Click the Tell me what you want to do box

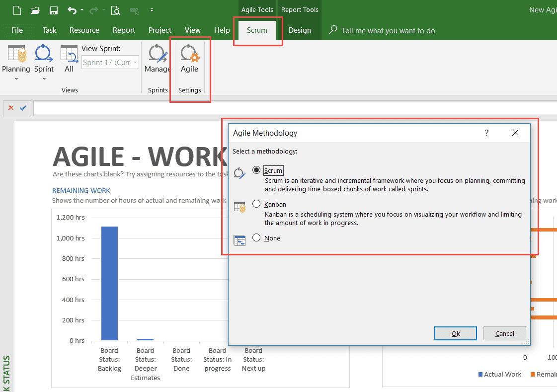coord(388,30)
